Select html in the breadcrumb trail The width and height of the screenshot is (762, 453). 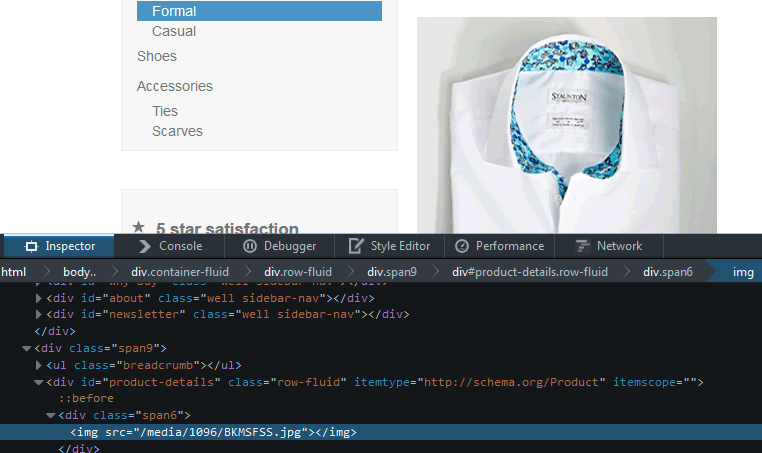pyautogui.click(x=14, y=272)
